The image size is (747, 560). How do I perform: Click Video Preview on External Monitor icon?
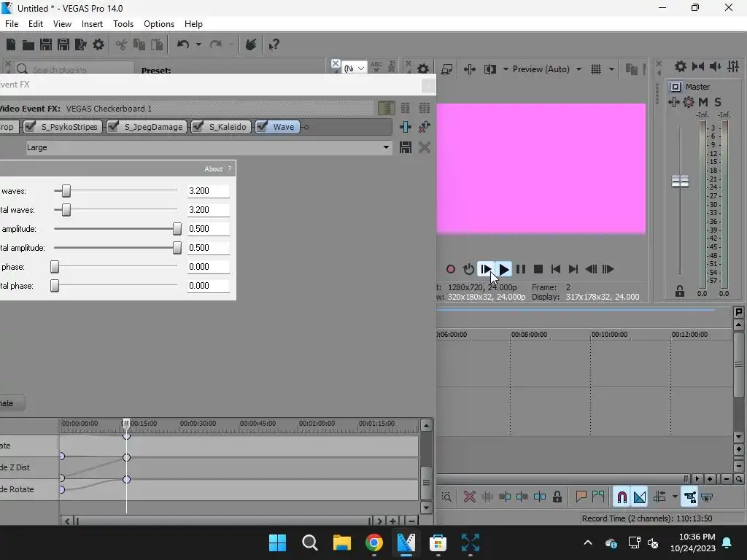tap(446, 69)
